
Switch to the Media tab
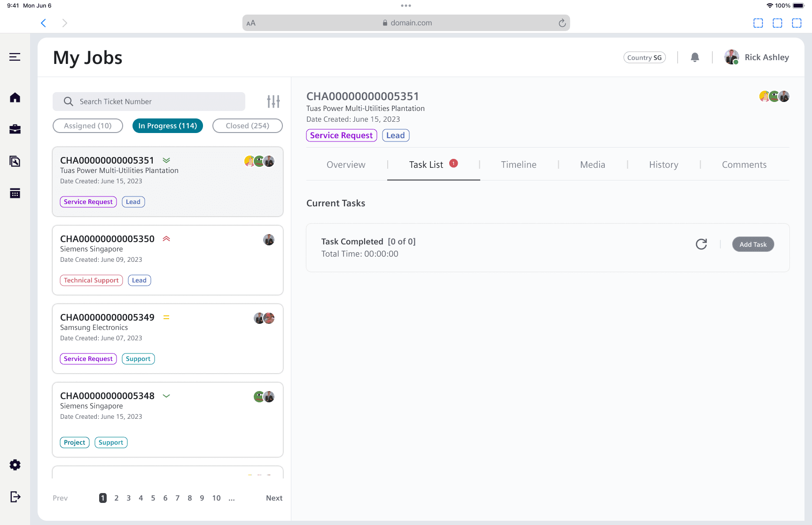click(593, 165)
